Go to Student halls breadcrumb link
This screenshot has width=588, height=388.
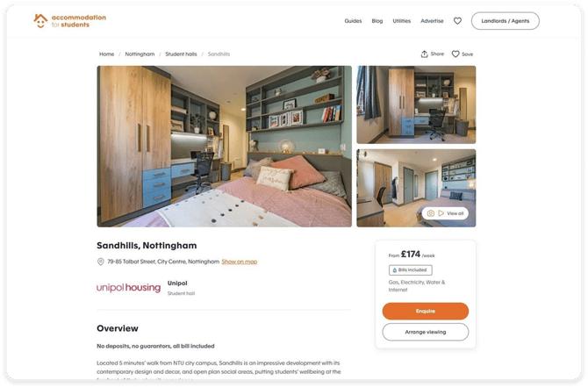coord(181,54)
